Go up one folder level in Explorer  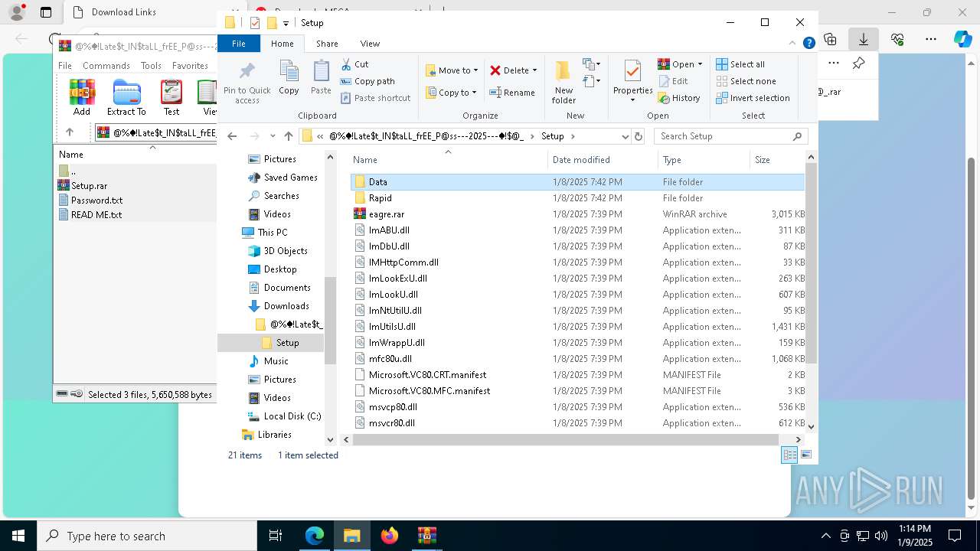click(x=288, y=136)
